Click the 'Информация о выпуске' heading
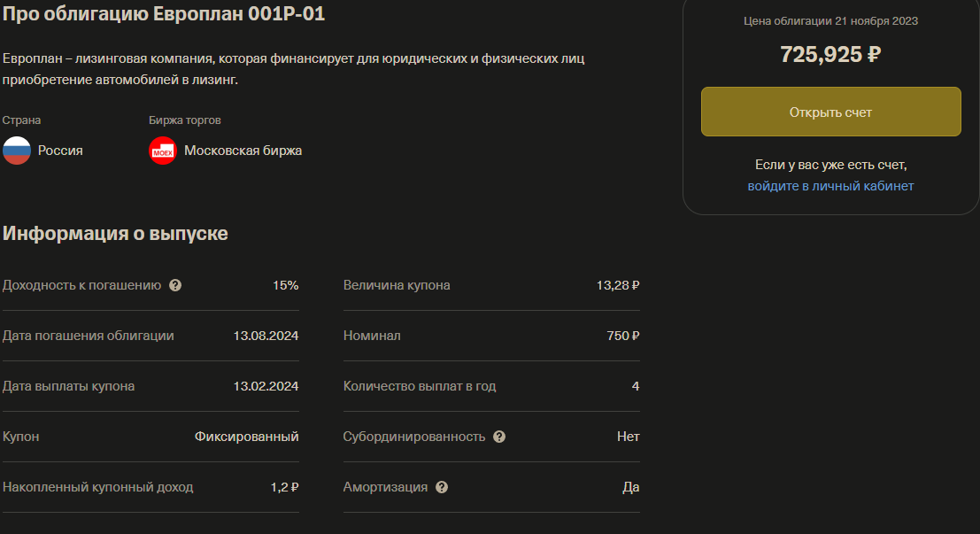 (x=117, y=233)
